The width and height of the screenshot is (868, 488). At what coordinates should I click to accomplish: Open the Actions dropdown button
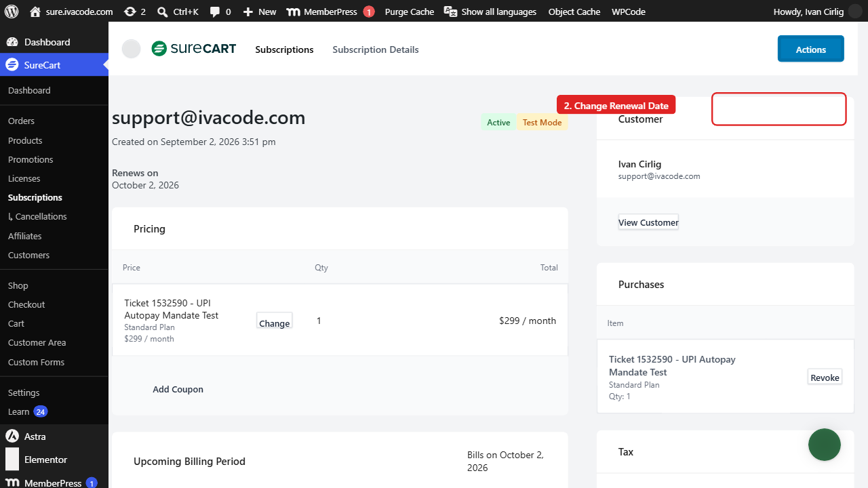[811, 49]
